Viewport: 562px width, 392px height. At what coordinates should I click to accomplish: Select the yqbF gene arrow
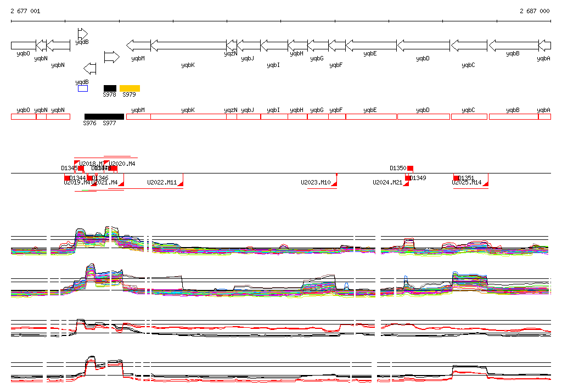tap(337, 46)
